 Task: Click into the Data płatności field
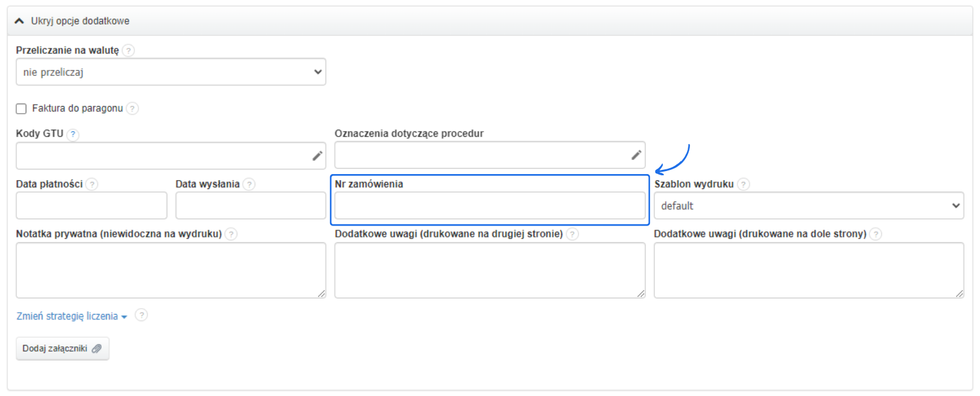(x=91, y=206)
